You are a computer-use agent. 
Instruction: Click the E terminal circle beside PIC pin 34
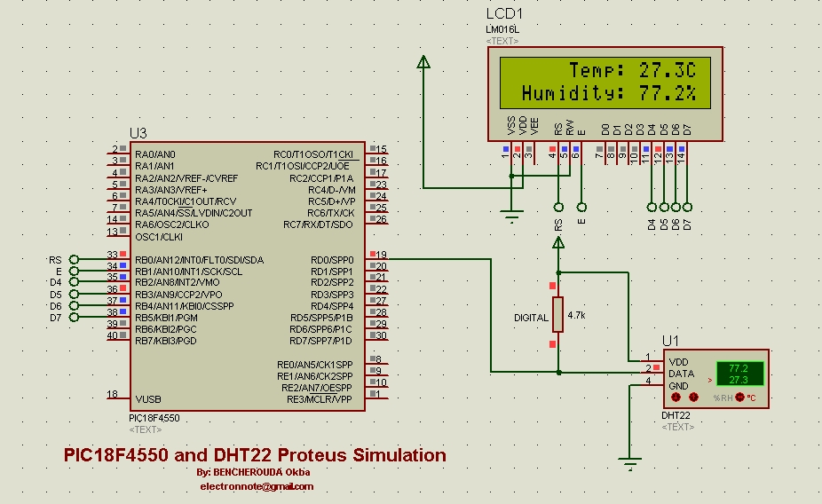[x=74, y=271]
